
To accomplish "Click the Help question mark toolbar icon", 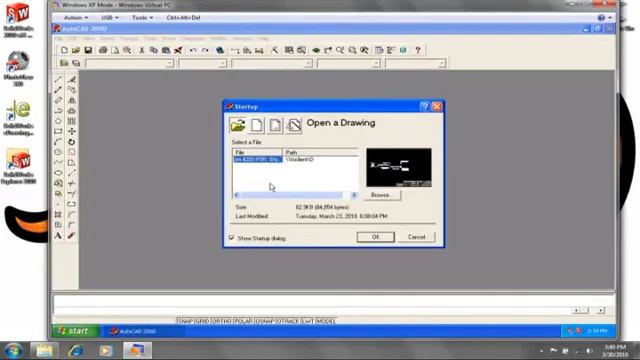I will point(418,50).
